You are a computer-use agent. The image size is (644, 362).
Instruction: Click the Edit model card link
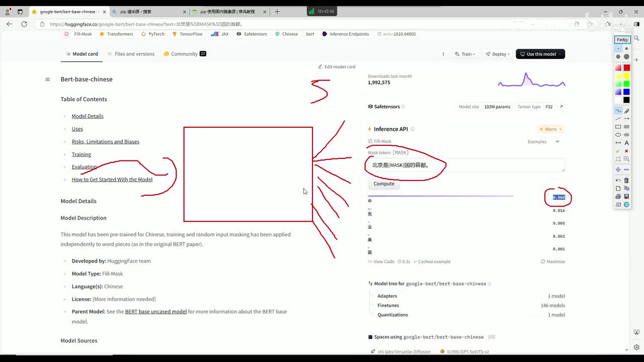pyautogui.click(x=337, y=67)
